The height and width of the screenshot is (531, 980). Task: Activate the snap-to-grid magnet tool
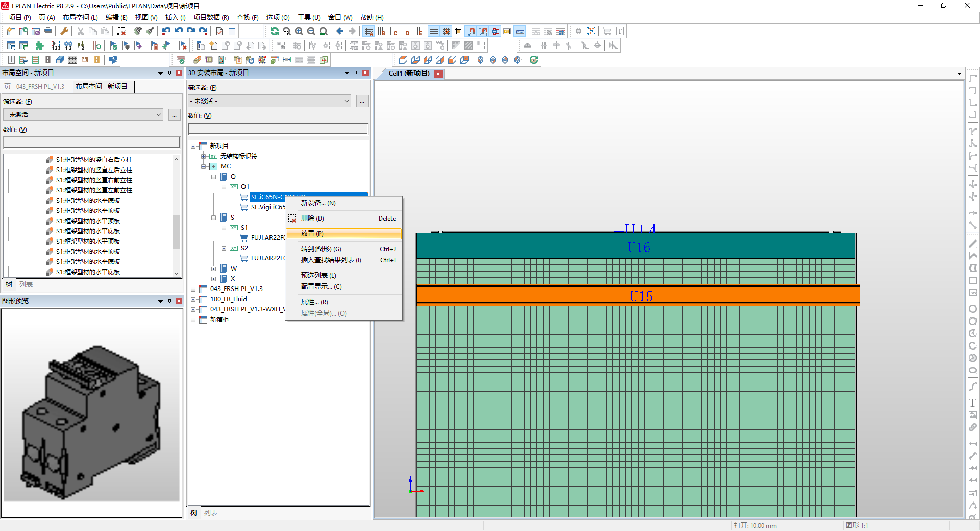point(471,31)
